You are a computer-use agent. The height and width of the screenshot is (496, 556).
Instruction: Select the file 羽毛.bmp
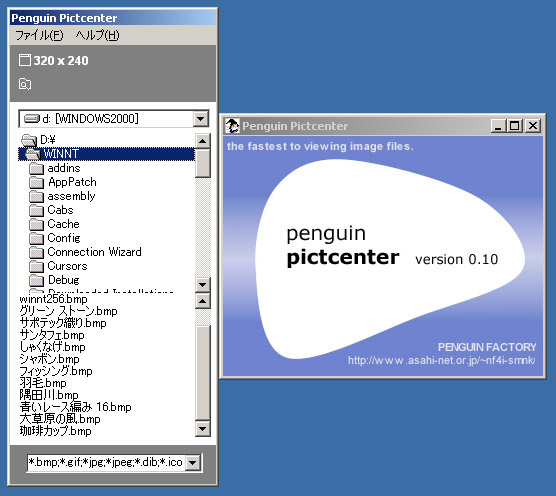click(43, 383)
